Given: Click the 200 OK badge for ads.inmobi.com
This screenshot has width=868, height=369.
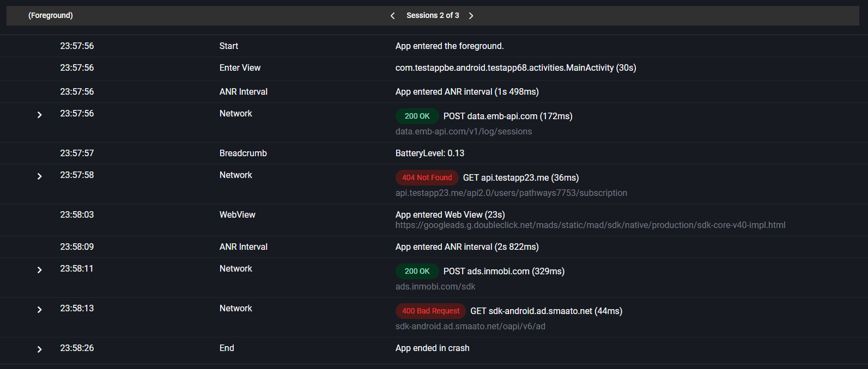Looking at the screenshot, I should click(417, 271).
